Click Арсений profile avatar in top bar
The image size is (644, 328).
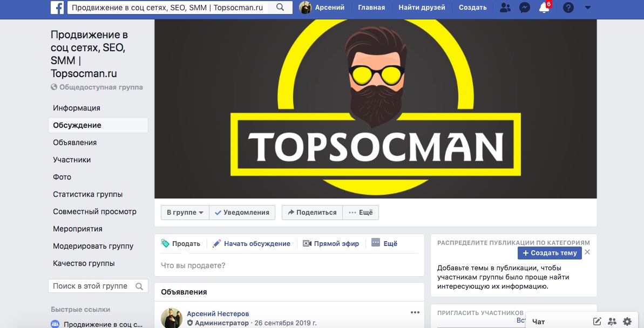point(305,8)
